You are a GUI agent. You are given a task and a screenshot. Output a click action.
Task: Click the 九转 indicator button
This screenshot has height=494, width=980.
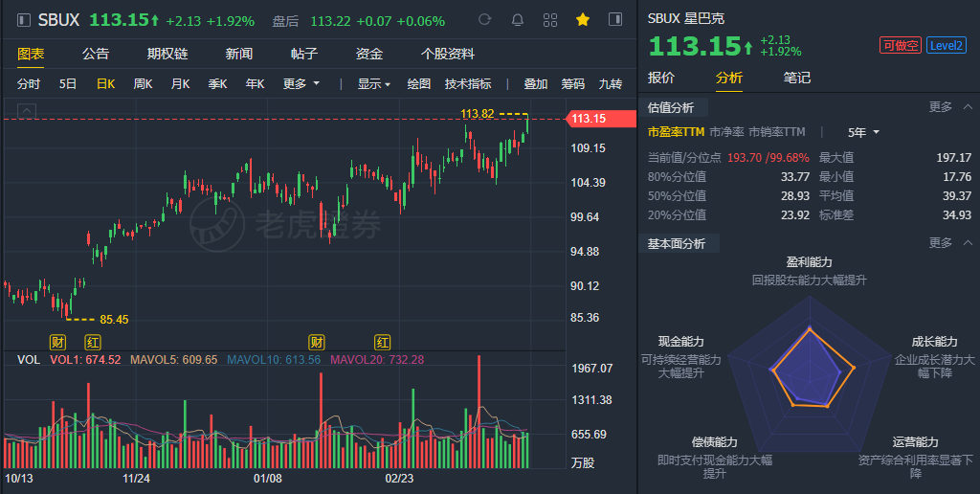click(611, 84)
